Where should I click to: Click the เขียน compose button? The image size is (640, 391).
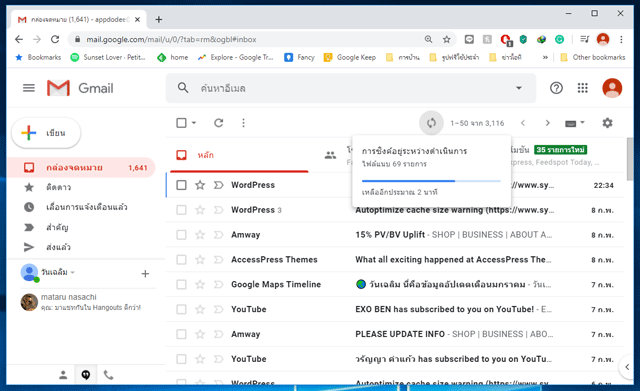click(x=46, y=133)
